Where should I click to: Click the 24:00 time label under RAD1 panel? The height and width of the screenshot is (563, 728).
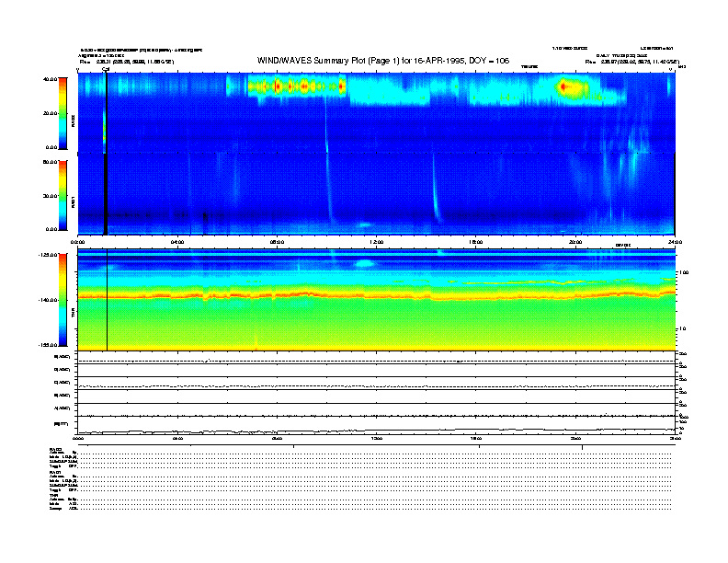(x=675, y=242)
